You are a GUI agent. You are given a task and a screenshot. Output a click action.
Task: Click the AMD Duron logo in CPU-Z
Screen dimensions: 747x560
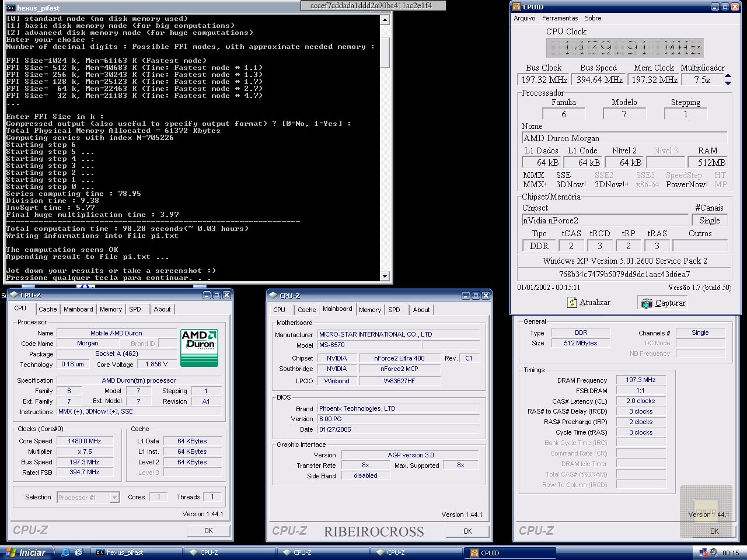tap(199, 348)
